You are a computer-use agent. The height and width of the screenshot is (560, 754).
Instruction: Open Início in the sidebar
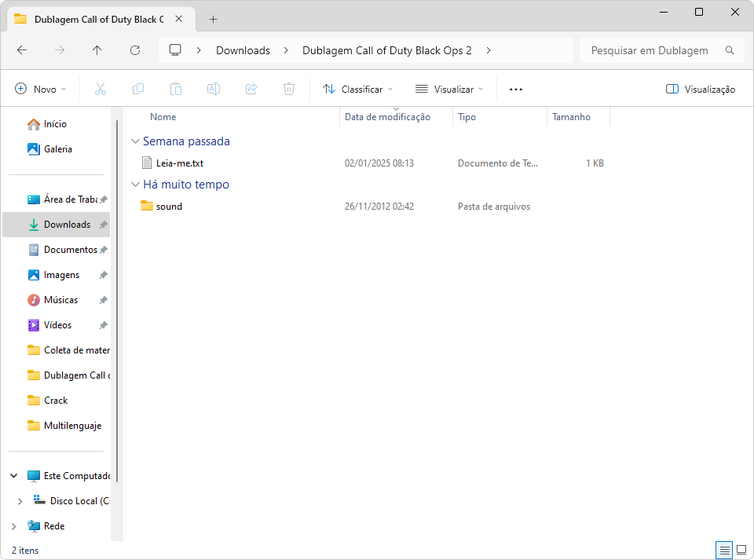pyautogui.click(x=47, y=124)
